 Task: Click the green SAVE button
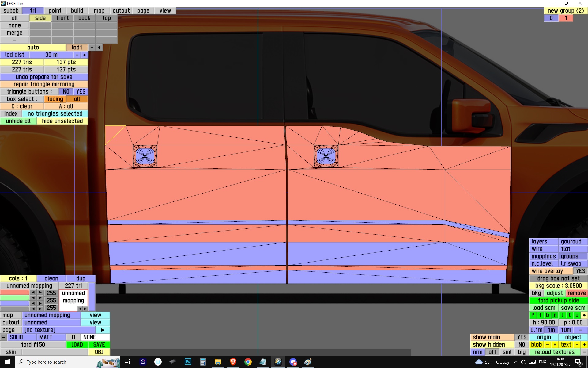click(99, 345)
